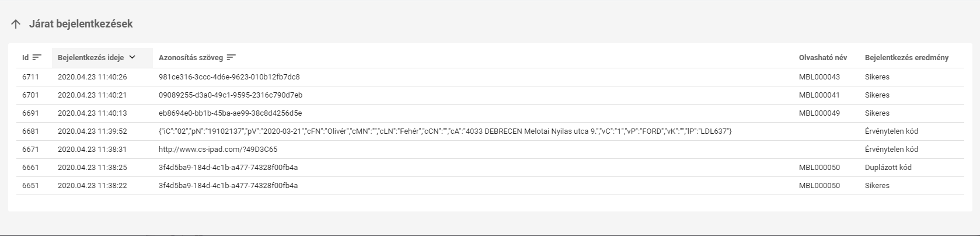
Task: Select row with Id 6711
Action: tap(30, 77)
